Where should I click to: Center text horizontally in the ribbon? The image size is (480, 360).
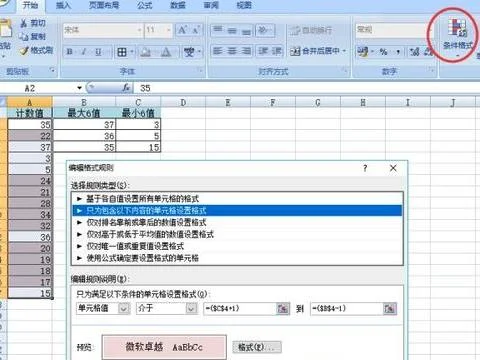[232, 51]
